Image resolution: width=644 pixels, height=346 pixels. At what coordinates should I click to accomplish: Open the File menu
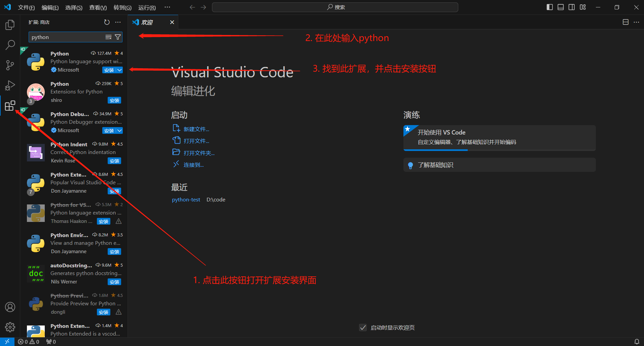click(x=26, y=7)
